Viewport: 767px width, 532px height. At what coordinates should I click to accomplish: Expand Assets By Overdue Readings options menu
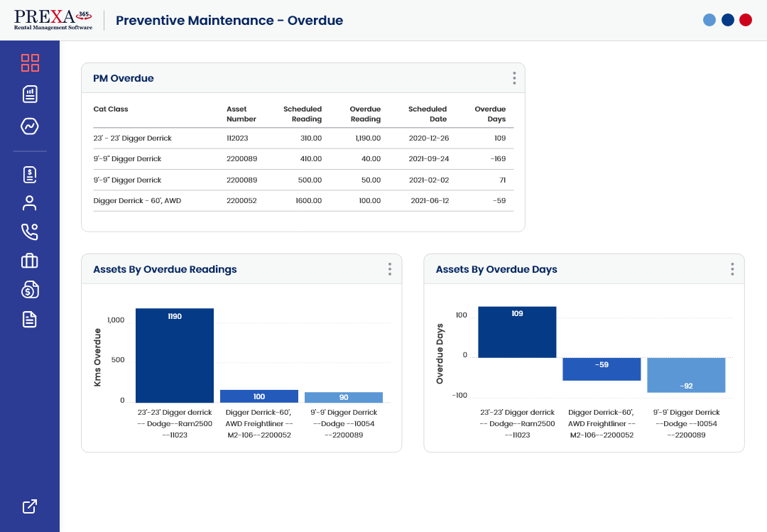(x=390, y=269)
